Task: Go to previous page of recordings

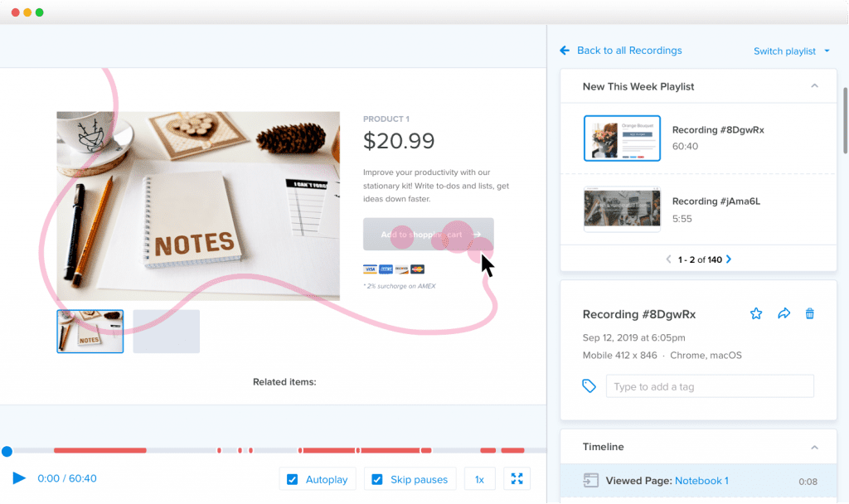Action: coord(668,259)
